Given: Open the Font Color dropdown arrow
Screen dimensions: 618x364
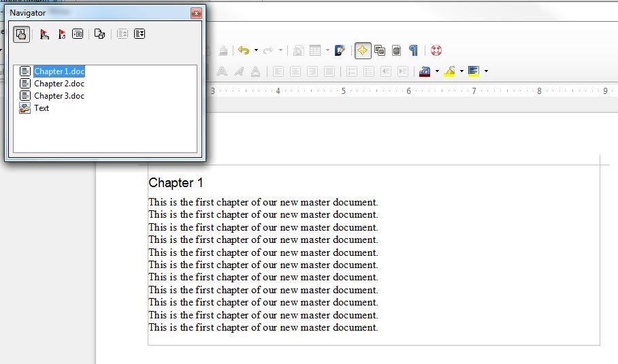Looking at the screenshot, I should [x=437, y=71].
